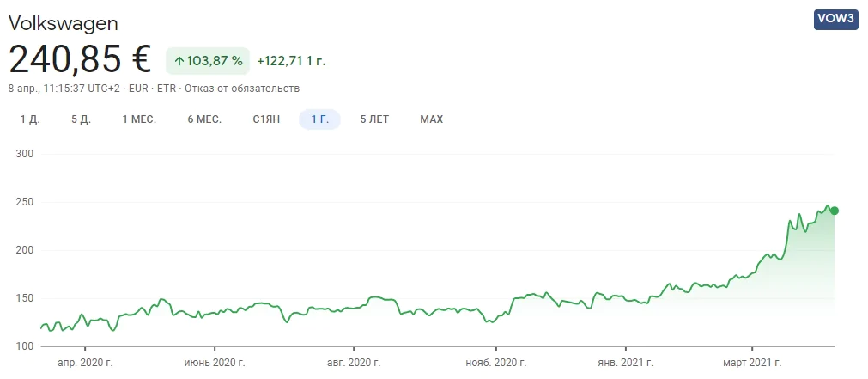Click the up arrow in percent badge
This screenshot has width=868, height=379.
point(179,62)
